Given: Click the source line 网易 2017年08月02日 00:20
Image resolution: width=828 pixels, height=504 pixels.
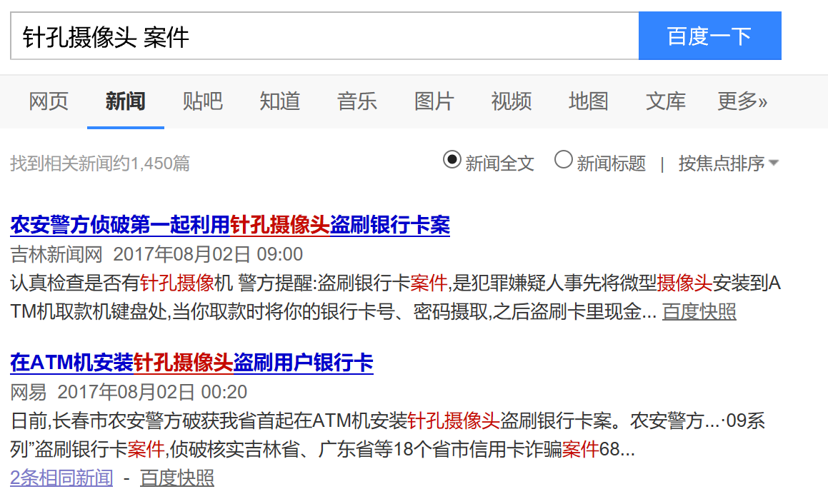Looking at the screenshot, I should point(129,392).
